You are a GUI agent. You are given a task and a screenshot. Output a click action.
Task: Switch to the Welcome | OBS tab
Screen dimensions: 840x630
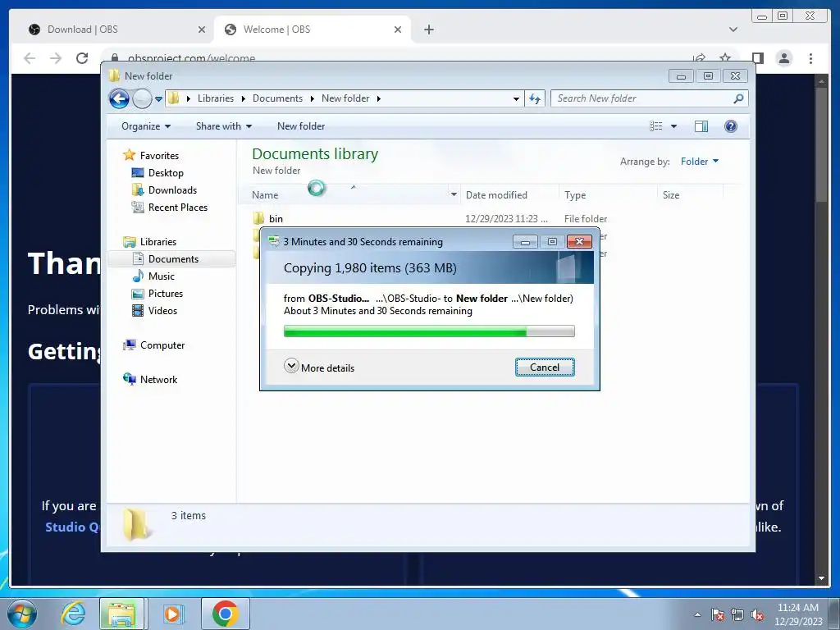pos(313,30)
